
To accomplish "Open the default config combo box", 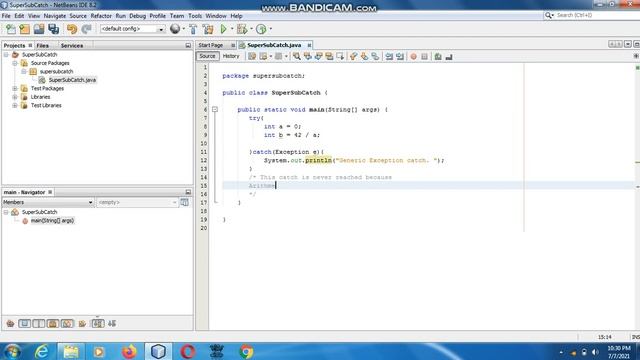I will click(x=132, y=29).
